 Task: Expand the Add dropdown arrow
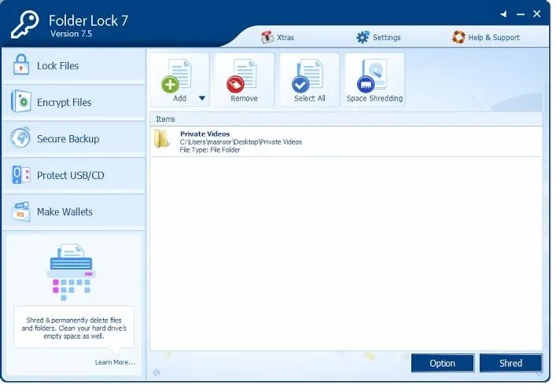[202, 98]
